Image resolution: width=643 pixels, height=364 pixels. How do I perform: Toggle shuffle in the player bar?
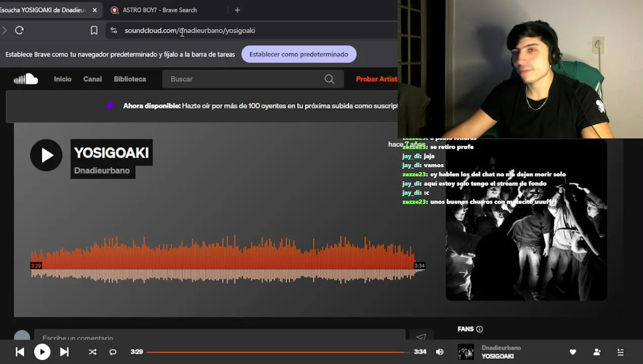pyautogui.click(x=93, y=352)
